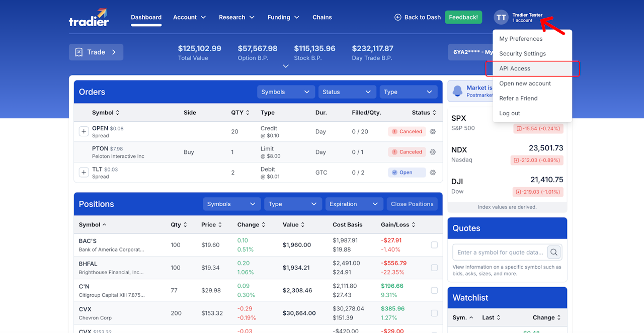Select Security Settings menu item

click(x=532, y=53)
